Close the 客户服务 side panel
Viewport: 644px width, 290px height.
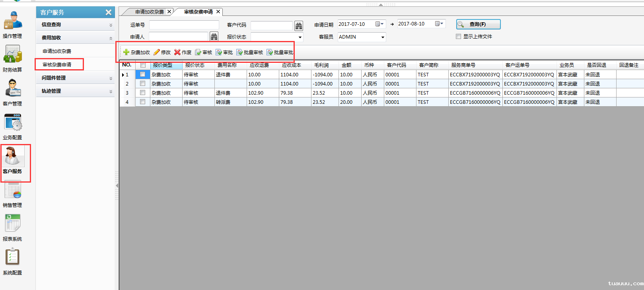[108, 12]
